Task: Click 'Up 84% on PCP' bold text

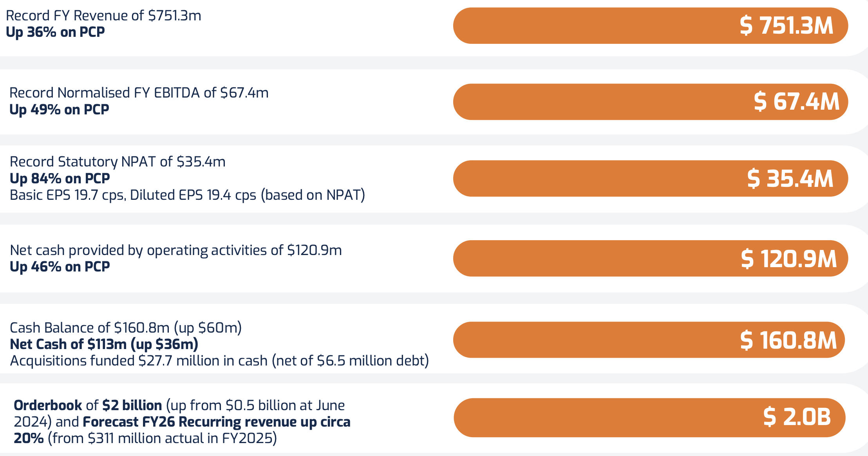Action: pyautogui.click(x=60, y=179)
